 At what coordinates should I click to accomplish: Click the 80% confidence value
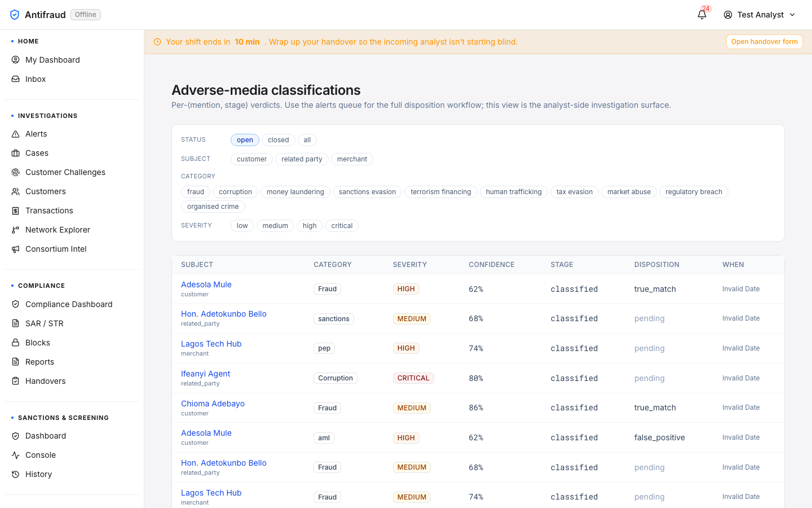pos(476,378)
